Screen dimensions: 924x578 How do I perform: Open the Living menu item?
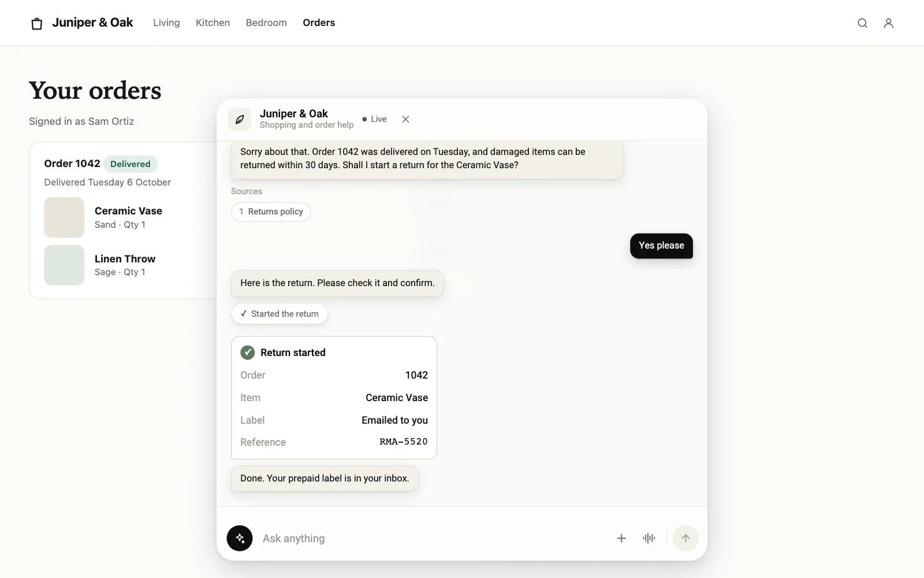coord(166,23)
